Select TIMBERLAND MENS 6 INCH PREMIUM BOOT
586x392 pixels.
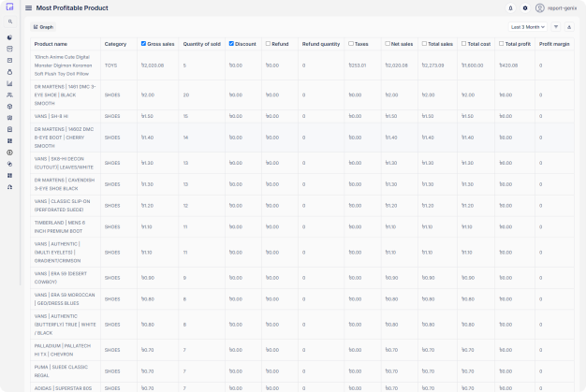click(x=60, y=226)
